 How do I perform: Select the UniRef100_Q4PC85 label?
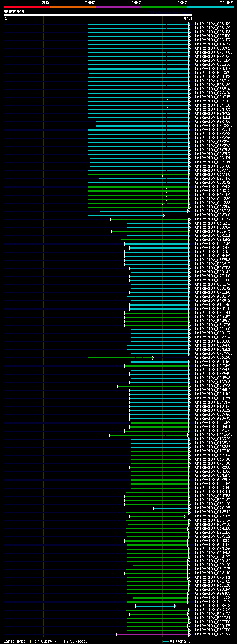213,516
